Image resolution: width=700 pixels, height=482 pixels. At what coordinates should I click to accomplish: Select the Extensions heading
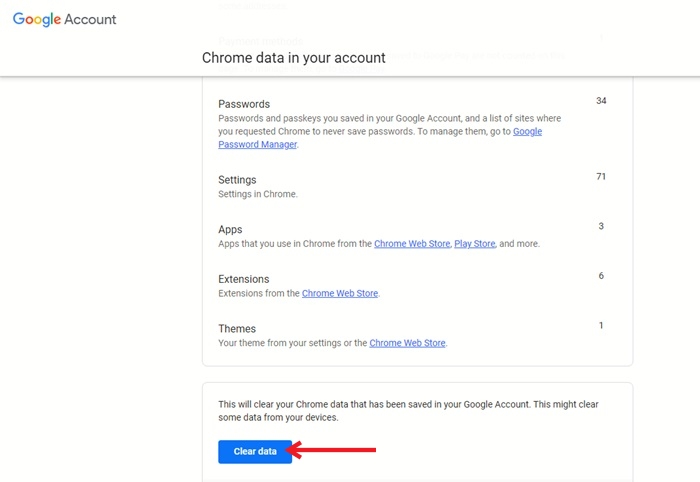pos(244,279)
